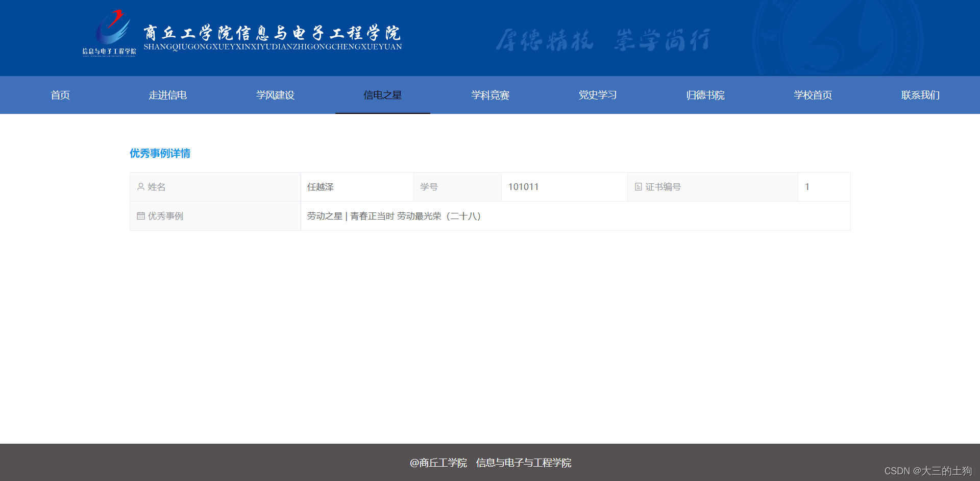Open 归德书院 from the navigation bar
This screenshot has width=980, height=481.
click(705, 95)
